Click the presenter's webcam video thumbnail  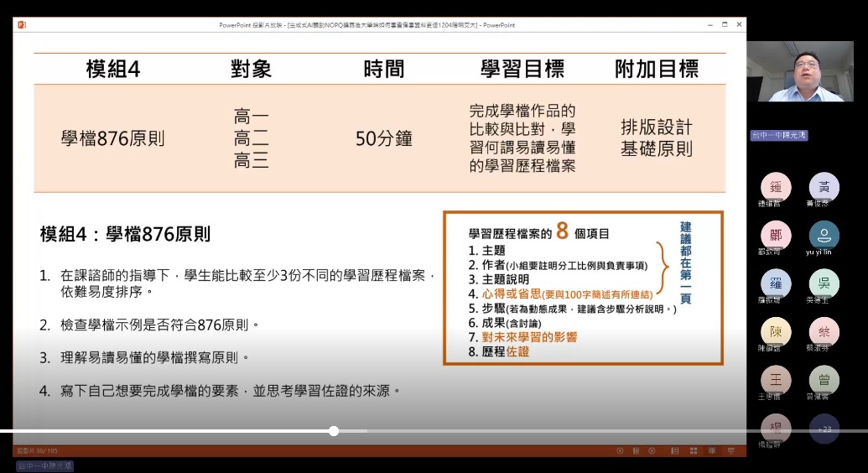pos(800,72)
